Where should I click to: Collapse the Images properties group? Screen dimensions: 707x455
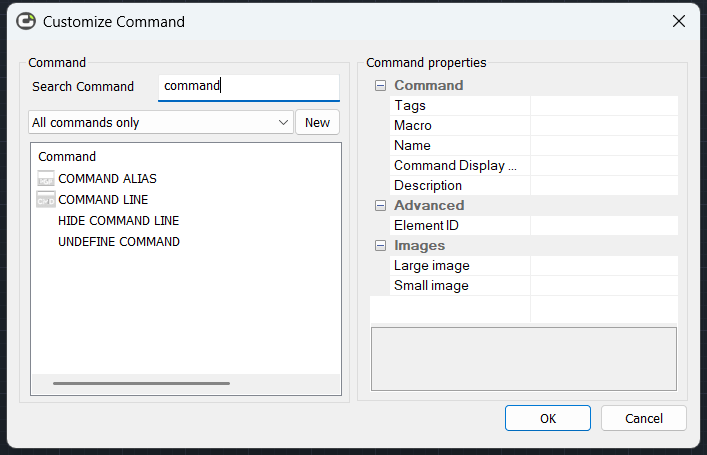pos(381,245)
